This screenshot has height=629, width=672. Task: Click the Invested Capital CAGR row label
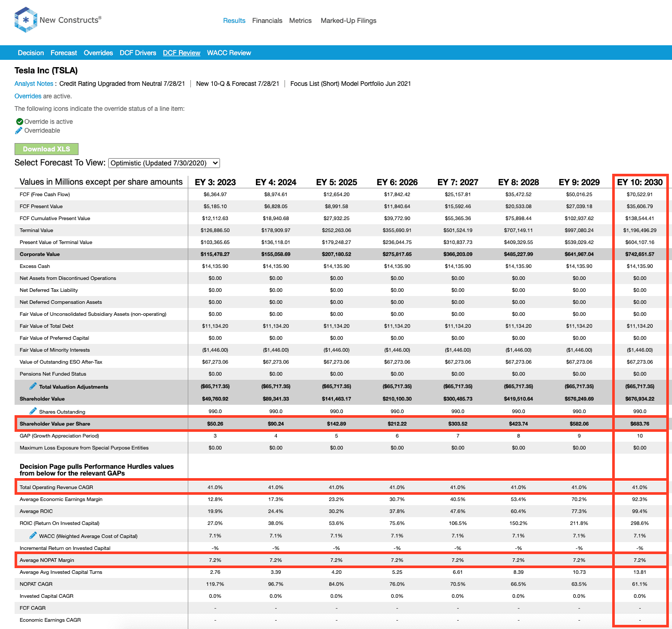(x=47, y=596)
